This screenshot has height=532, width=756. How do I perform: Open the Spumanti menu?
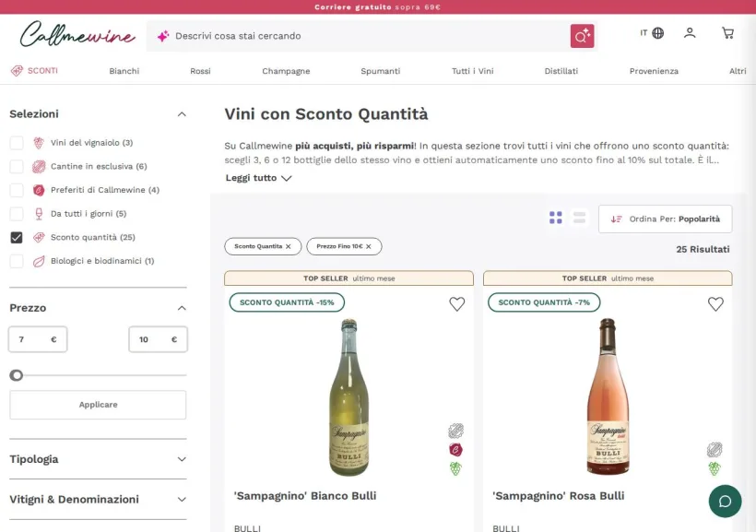[x=381, y=71]
